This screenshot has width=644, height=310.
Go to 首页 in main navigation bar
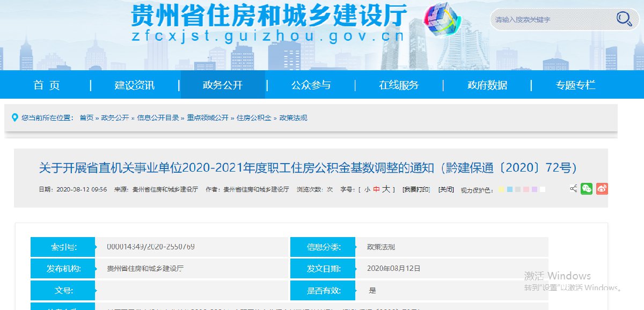pos(47,85)
